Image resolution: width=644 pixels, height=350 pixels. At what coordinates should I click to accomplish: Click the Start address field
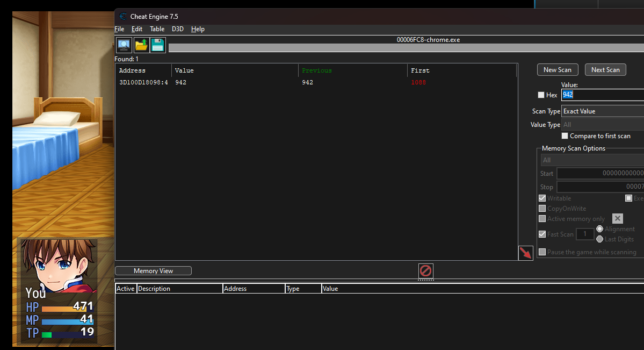coord(600,173)
